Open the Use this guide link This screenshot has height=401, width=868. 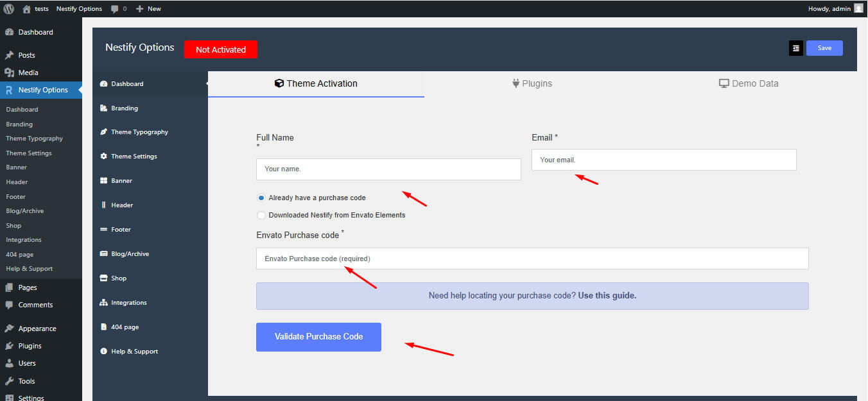pyautogui.click(x=607, y=296)
